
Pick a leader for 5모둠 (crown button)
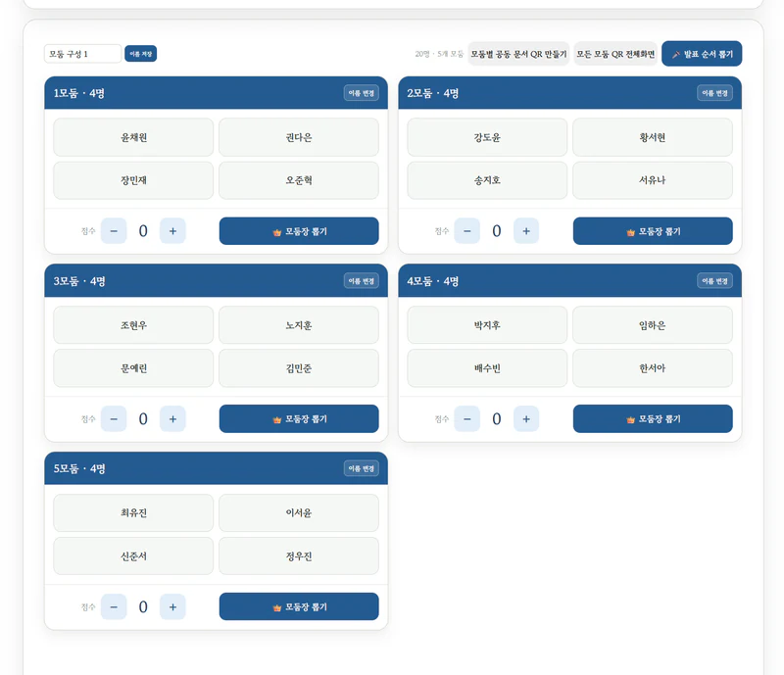[299, 606]
